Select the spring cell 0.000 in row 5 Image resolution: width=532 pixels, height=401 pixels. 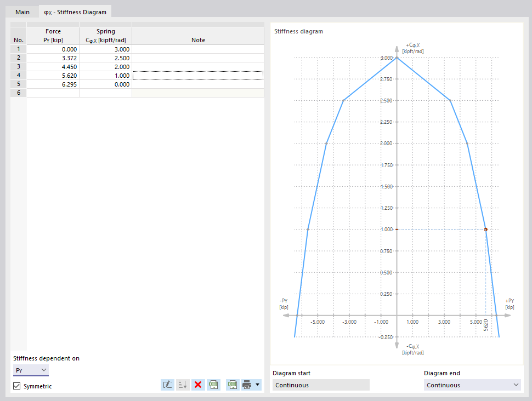[x=105, y=84]
